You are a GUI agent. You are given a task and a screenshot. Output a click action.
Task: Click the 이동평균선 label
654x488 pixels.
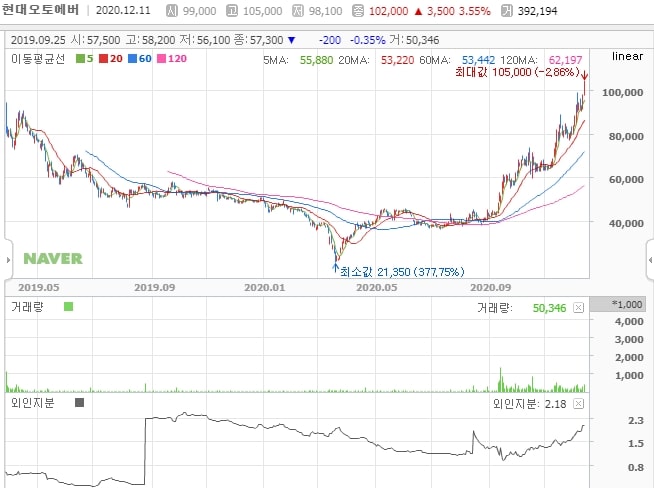[38, 59]
